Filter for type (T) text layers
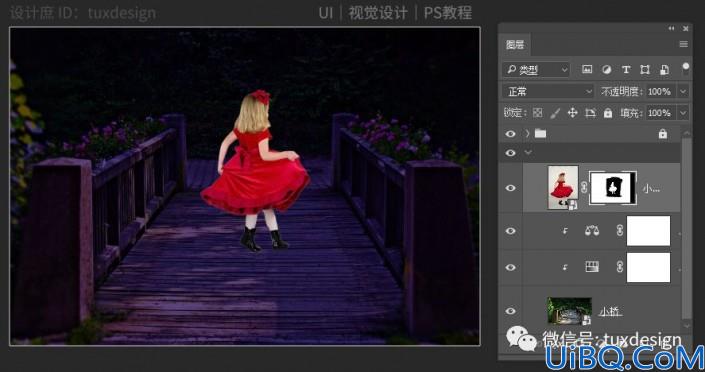705x372 pixels. click(x=625, y=69)
